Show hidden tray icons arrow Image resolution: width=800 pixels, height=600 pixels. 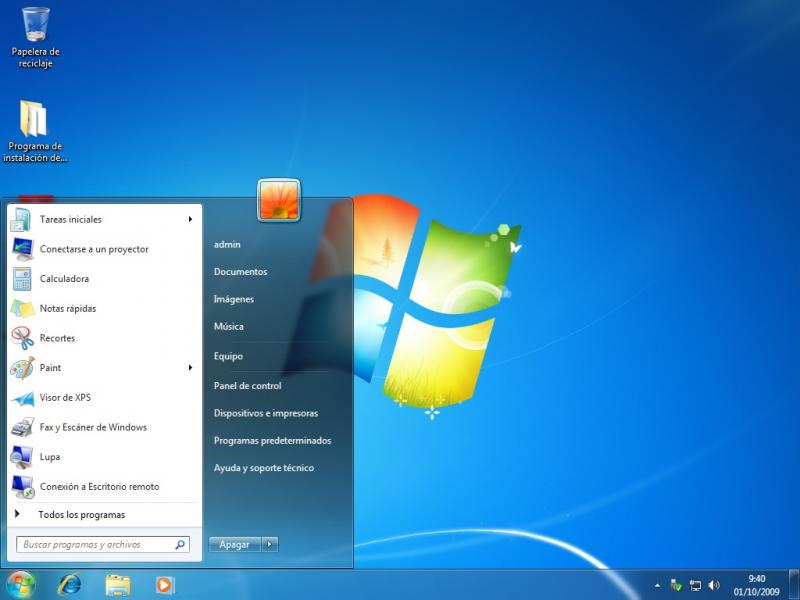tap(657, 585)
